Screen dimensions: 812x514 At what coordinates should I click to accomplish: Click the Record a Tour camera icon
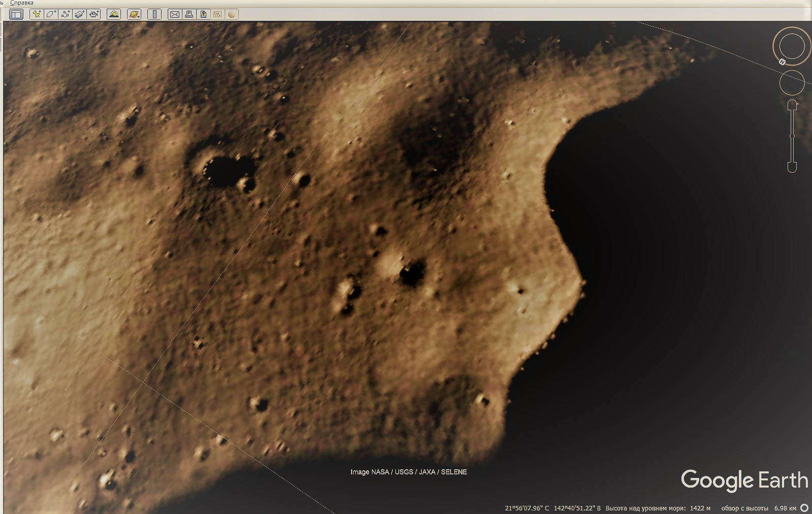[94, 14]
